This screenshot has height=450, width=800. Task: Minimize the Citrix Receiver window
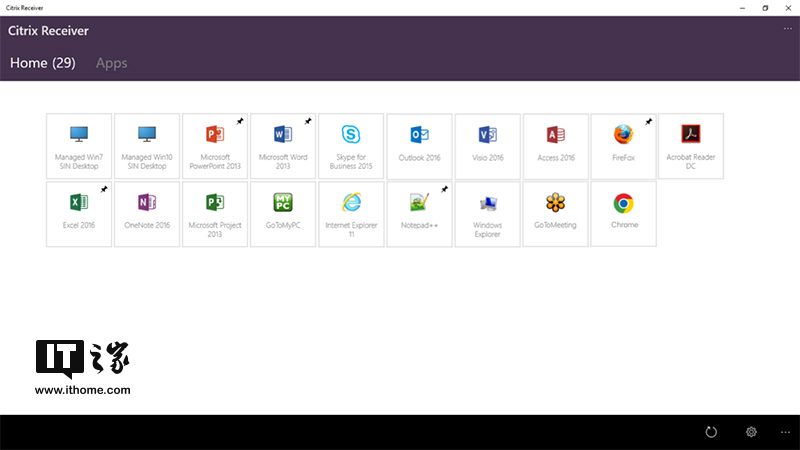coord(742,8)
